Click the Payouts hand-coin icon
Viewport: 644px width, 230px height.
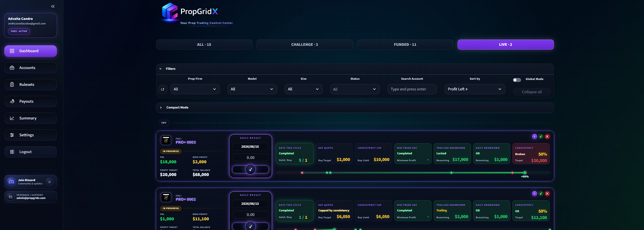point(12,101)
